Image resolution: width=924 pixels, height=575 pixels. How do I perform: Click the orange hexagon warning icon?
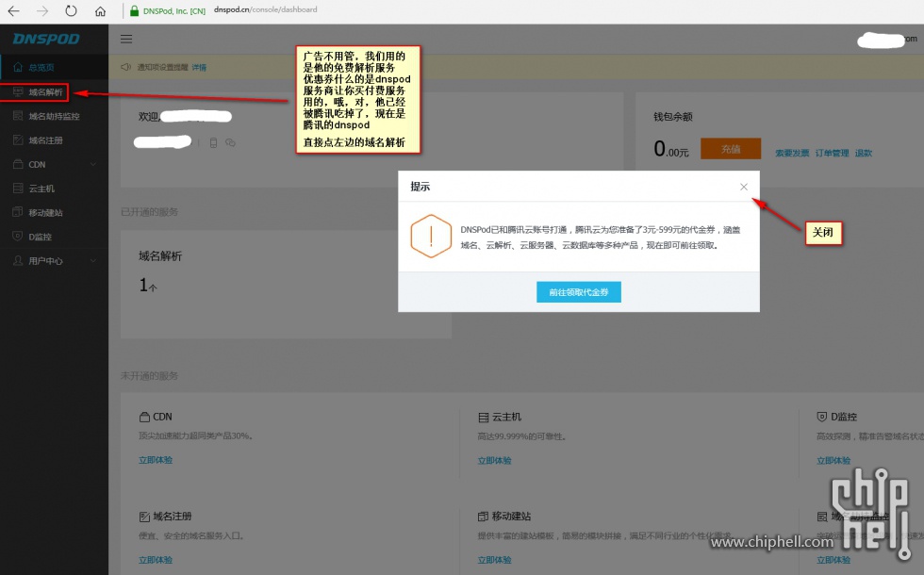tap(431, 237)
